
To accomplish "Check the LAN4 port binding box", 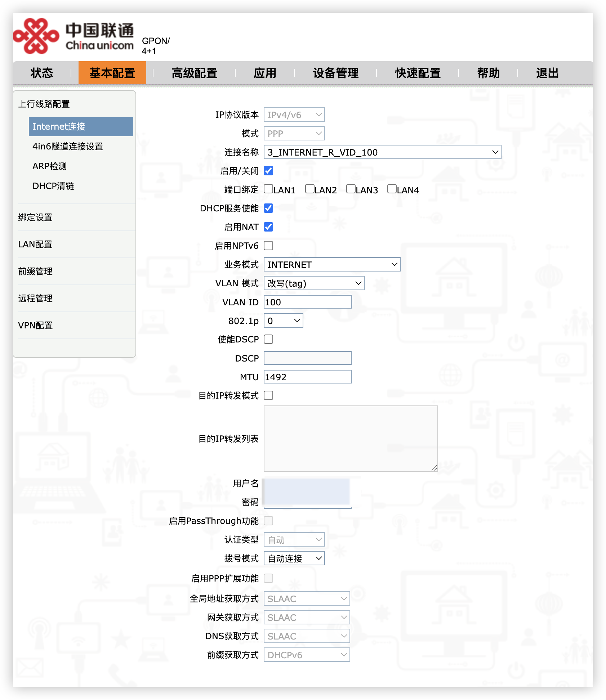I will [392, 189].
